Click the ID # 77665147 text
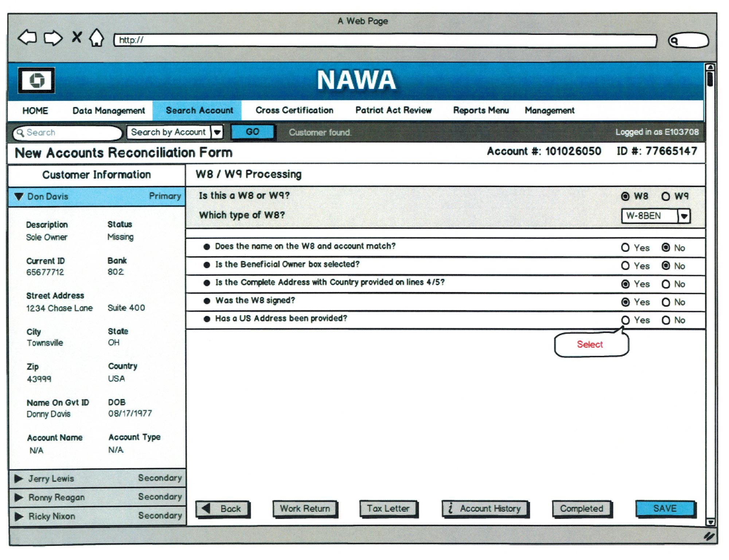 [x=657, y=151]
